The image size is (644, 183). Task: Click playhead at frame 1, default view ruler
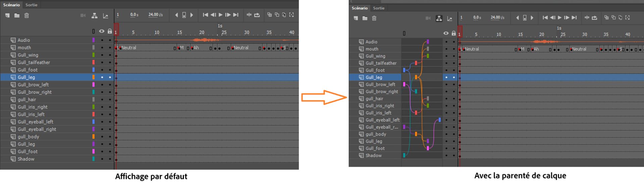(x=116, y=29)
